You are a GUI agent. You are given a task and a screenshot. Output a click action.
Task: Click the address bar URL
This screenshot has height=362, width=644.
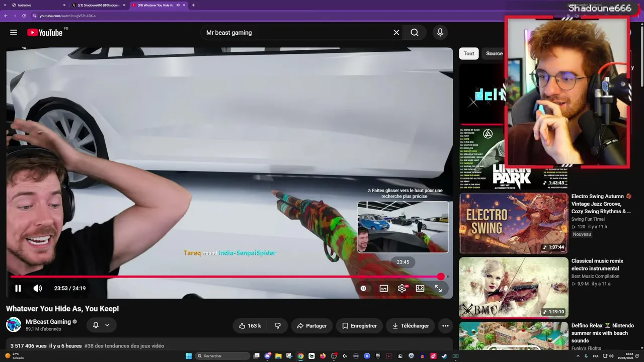(x=67, y=16)
